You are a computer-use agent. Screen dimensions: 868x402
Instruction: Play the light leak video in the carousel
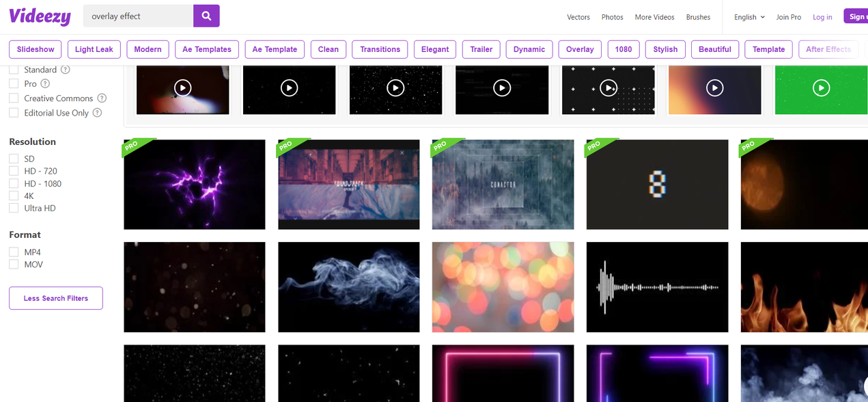click(x=182, y=88)
